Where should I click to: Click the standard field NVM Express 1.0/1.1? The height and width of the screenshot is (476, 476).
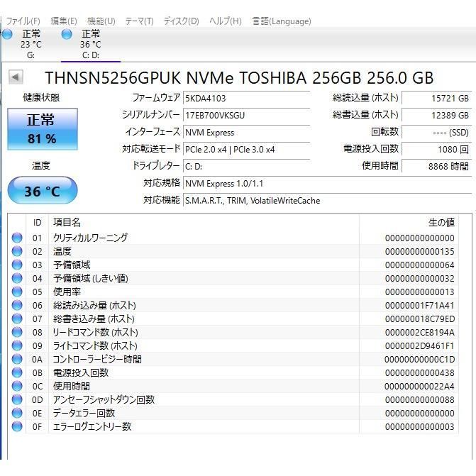[327, 183]
